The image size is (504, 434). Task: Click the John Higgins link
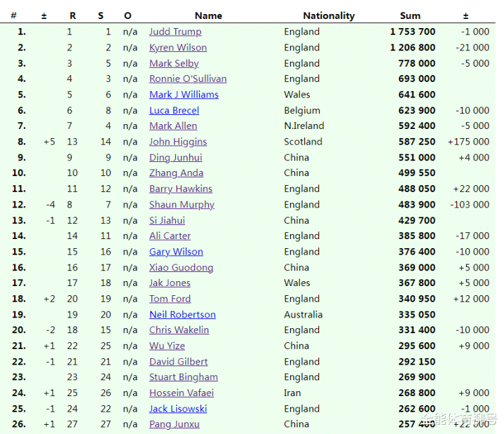[178, 142]
